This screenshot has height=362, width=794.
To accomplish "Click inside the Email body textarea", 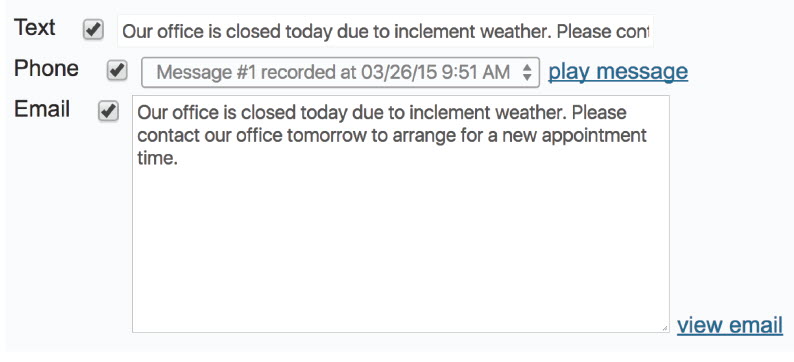I will coord(401,214).
